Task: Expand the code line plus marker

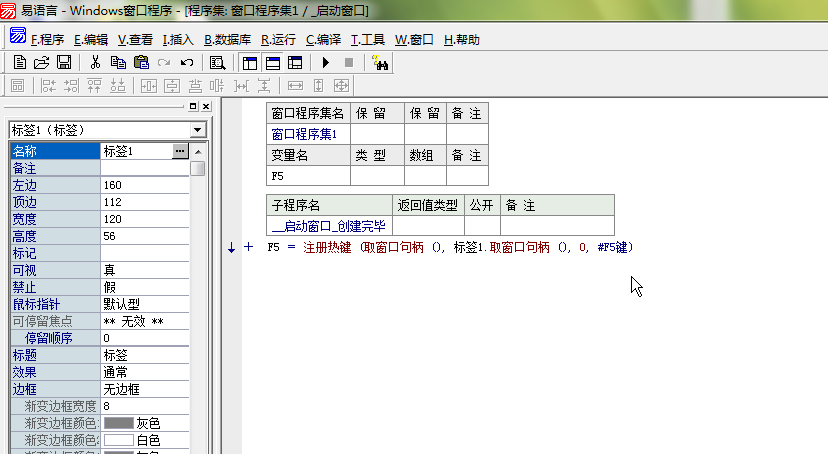Action: click(x=249, y=247)
